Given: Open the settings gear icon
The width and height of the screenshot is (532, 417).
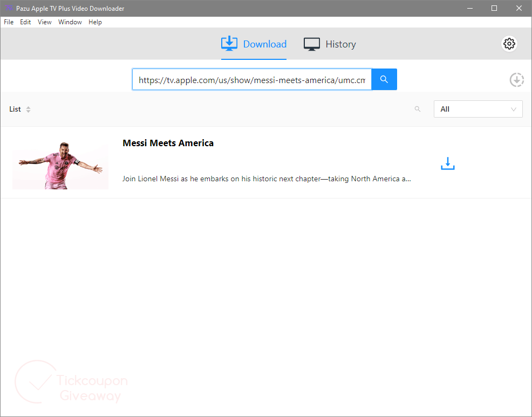Looking at the screenshot, I should click(x=509, y=44).
